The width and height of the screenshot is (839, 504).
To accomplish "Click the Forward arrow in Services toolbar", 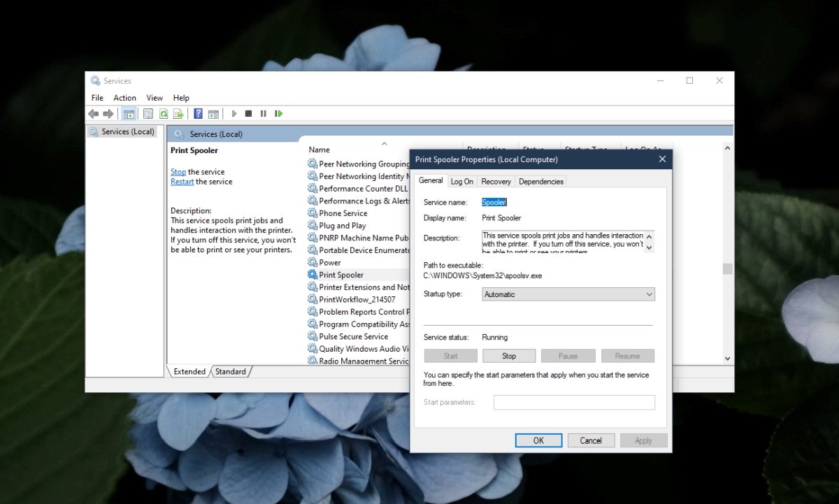I will tap(108, 113).
